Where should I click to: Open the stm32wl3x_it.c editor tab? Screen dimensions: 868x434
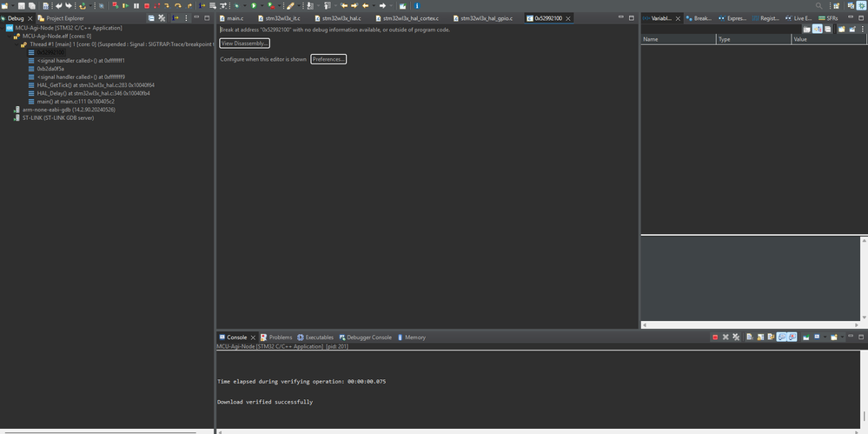[x=278, y=18]
